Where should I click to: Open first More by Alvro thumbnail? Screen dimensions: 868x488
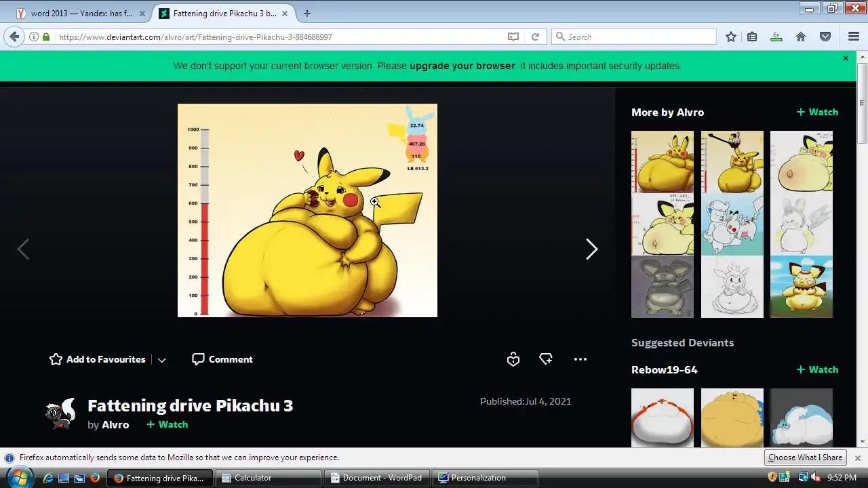coord(663,162)
